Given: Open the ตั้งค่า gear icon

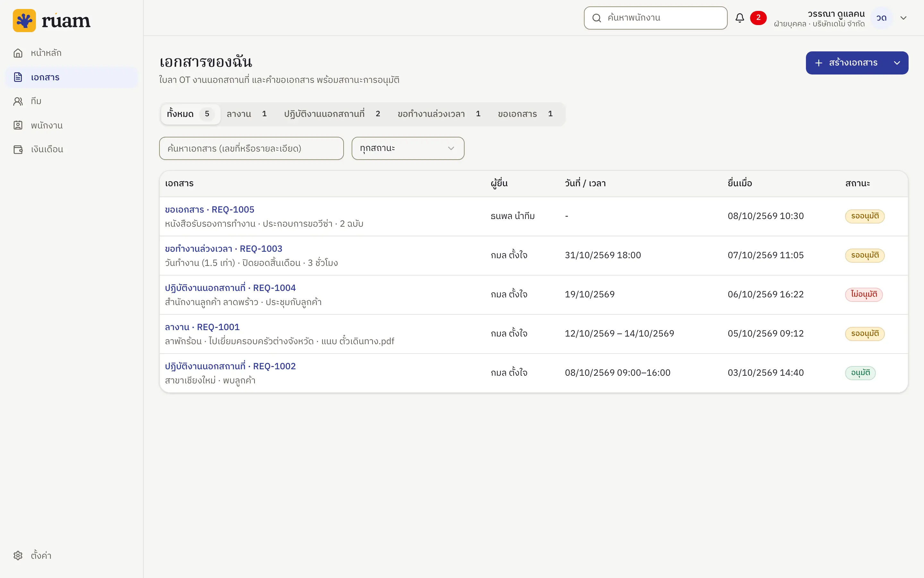Looking at the screenshot, I should click(x=18, y=556).
